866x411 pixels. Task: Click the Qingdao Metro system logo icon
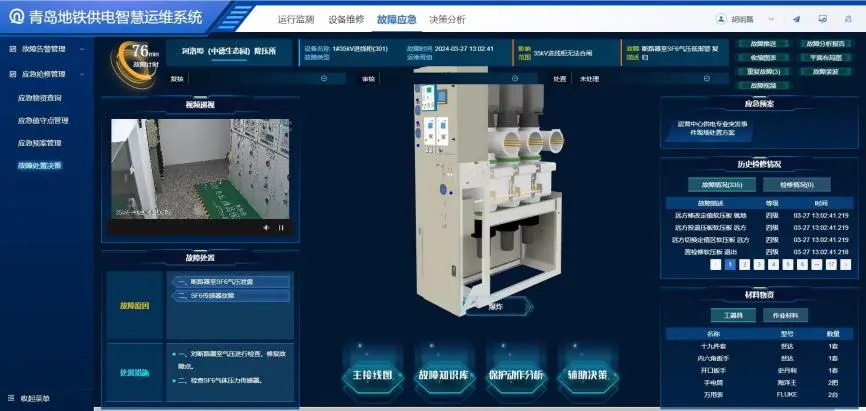pyautogui.click(x=17, y=17)
